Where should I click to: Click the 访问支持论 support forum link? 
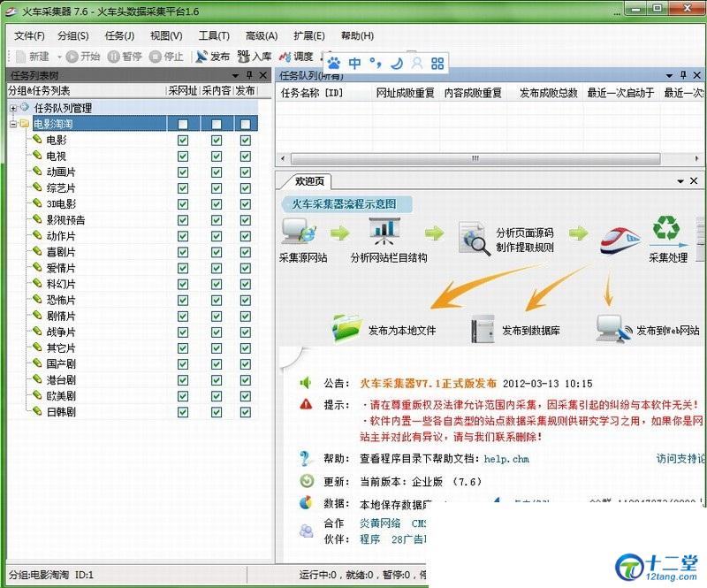(x=680, y=459)
